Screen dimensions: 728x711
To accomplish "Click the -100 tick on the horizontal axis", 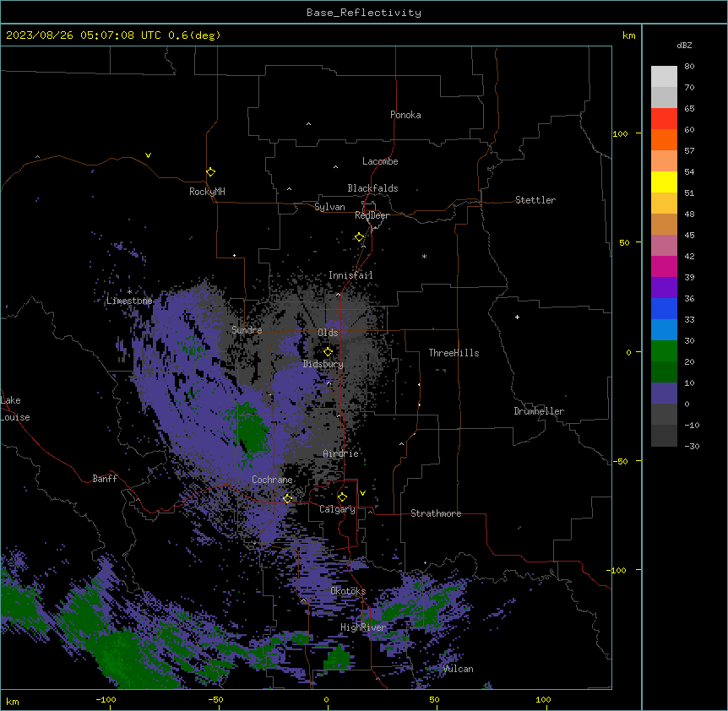I will coord(106,699).
